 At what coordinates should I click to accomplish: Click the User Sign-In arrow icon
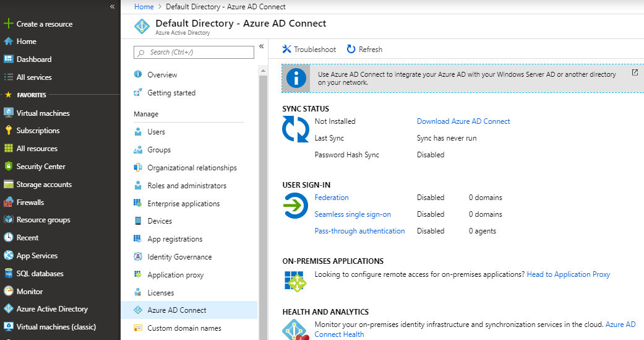pyautogui.click(x=295, y=205)
